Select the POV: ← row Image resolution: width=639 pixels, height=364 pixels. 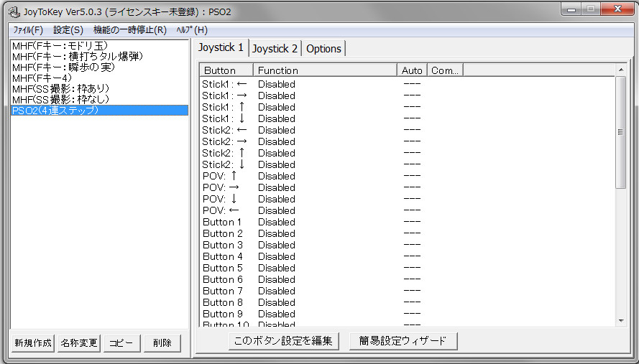[x=408, y=210]
